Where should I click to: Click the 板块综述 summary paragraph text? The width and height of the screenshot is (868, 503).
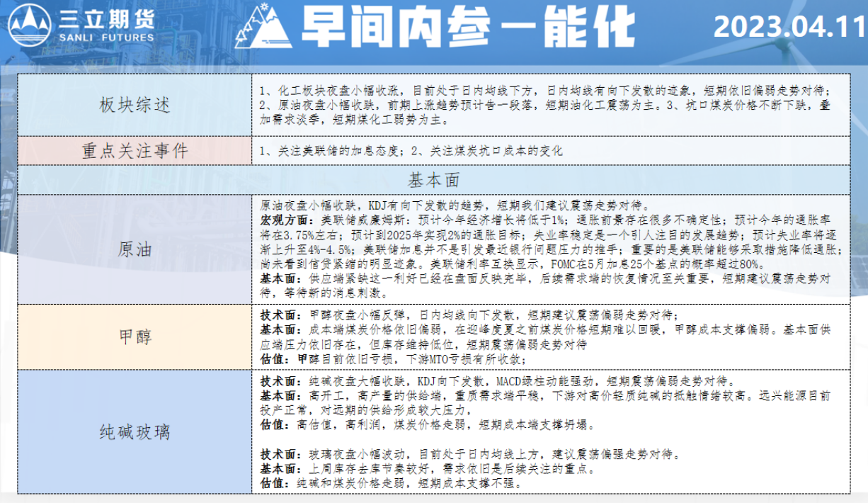click(545, 106)
